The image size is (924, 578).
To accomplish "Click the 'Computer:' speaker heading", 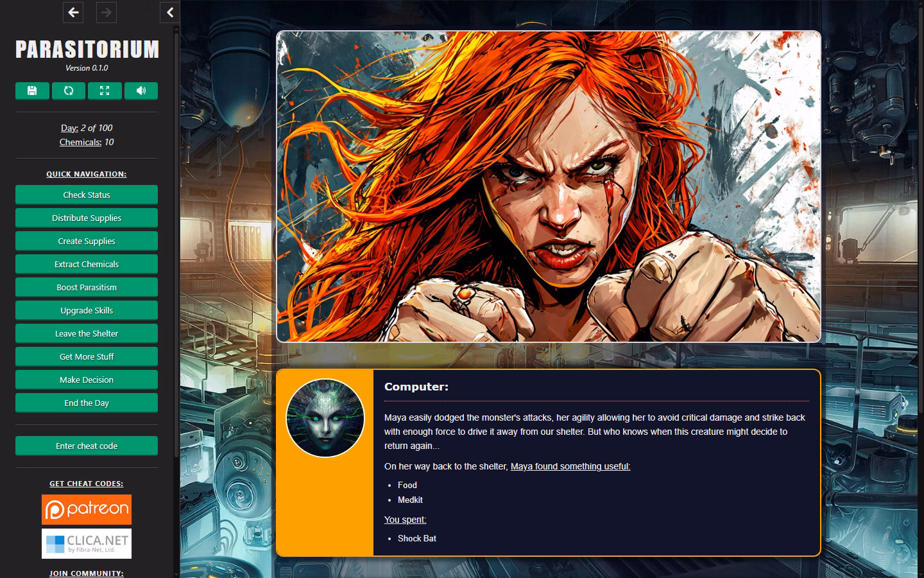I will pos(416,387).
